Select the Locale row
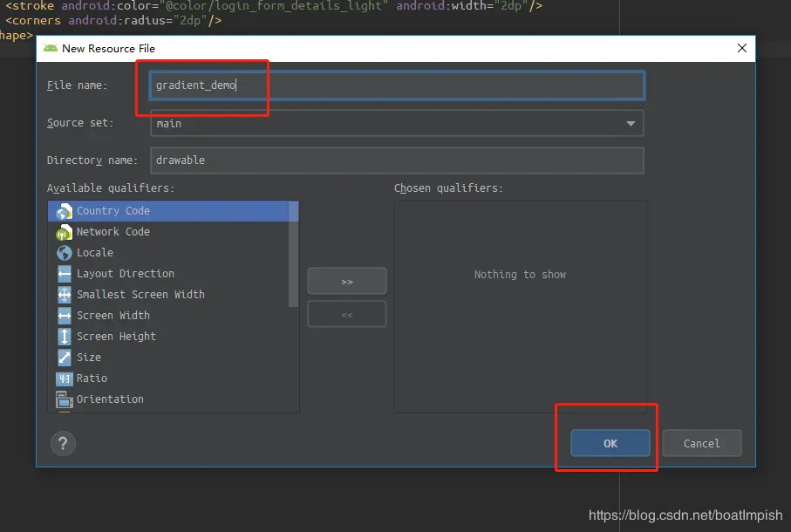 pyautogui.click(x=168, y=253)
